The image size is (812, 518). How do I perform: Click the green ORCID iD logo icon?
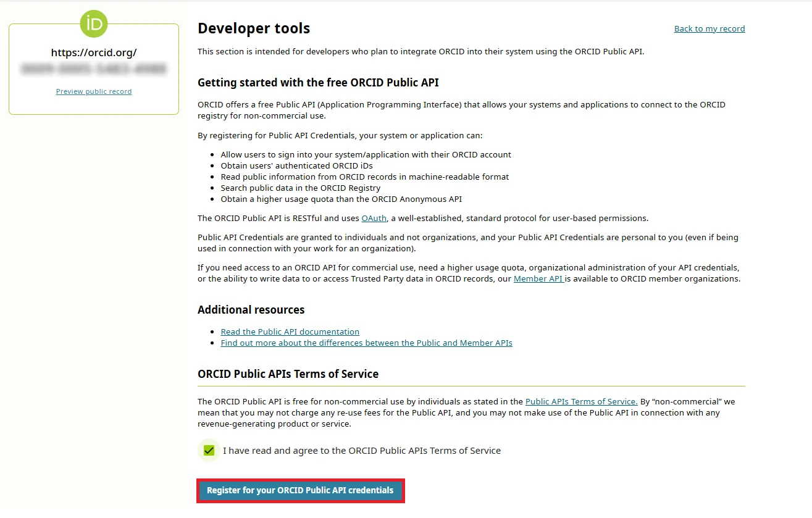[x=93, y=23]
